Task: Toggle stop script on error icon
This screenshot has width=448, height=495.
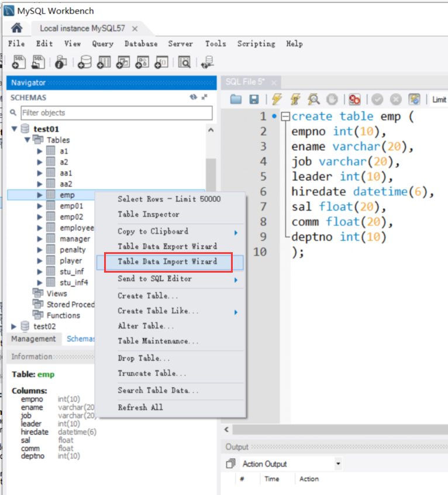Action: [x=354, y=99]
